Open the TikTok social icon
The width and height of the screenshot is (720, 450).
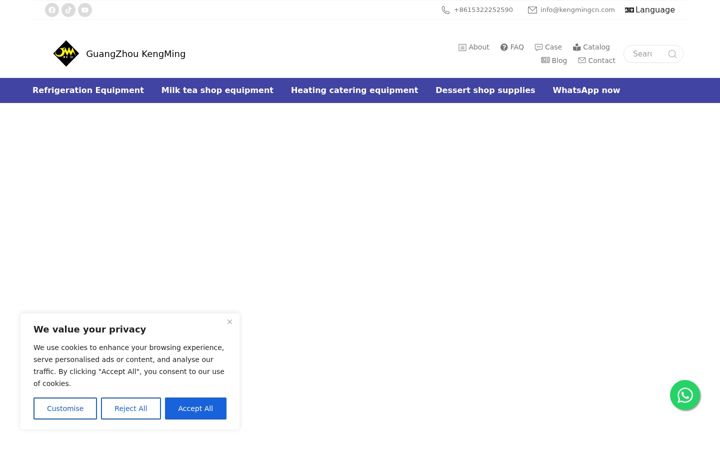coord(68,10)
